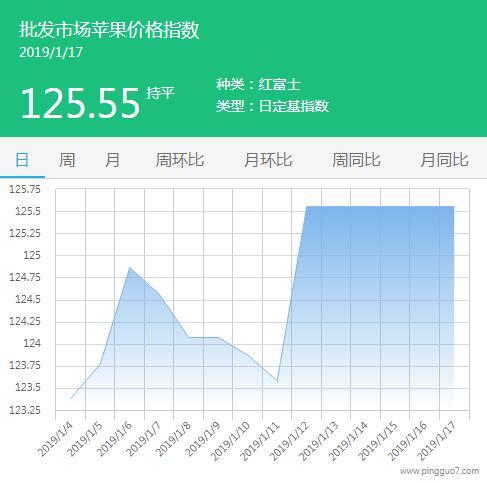Click the 类型：日定基指数 label
The image size is (487, 483).
pos(272,106)
